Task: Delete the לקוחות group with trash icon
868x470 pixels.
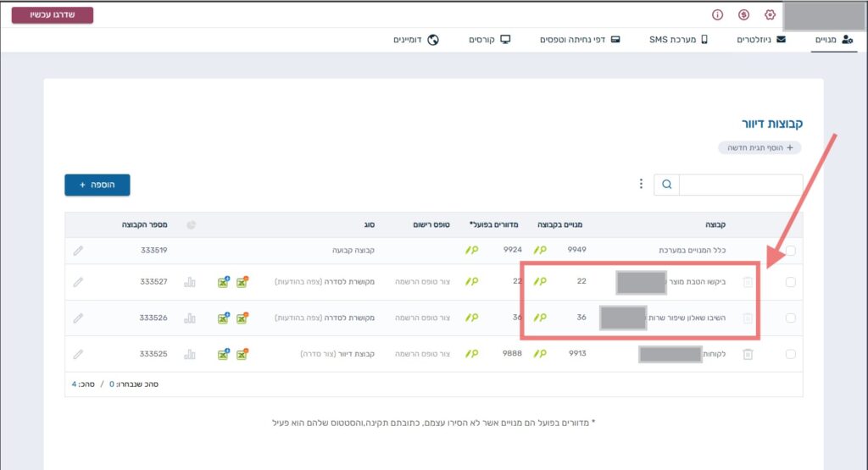Action: coord(748,354)
